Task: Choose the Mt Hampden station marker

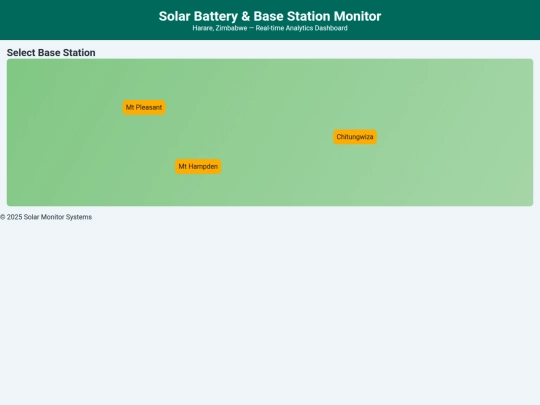Action: click(x=198, y=167)
